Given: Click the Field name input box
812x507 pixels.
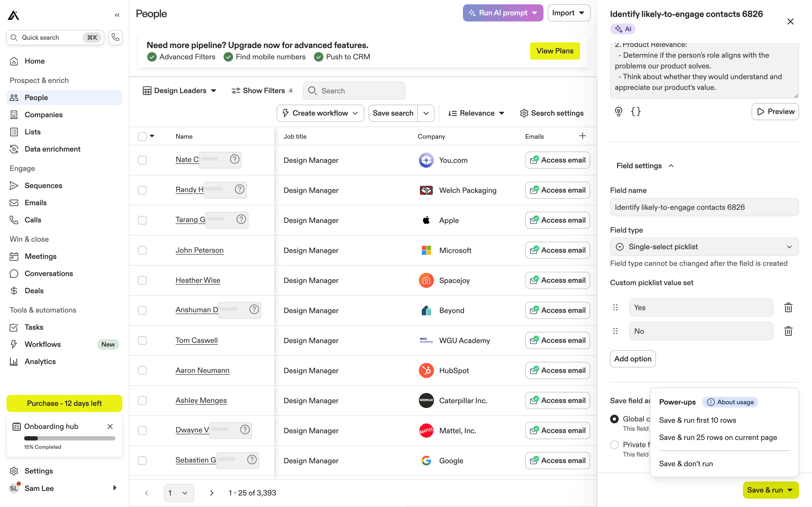Looking at the screenshot, I should pos(704,207).
